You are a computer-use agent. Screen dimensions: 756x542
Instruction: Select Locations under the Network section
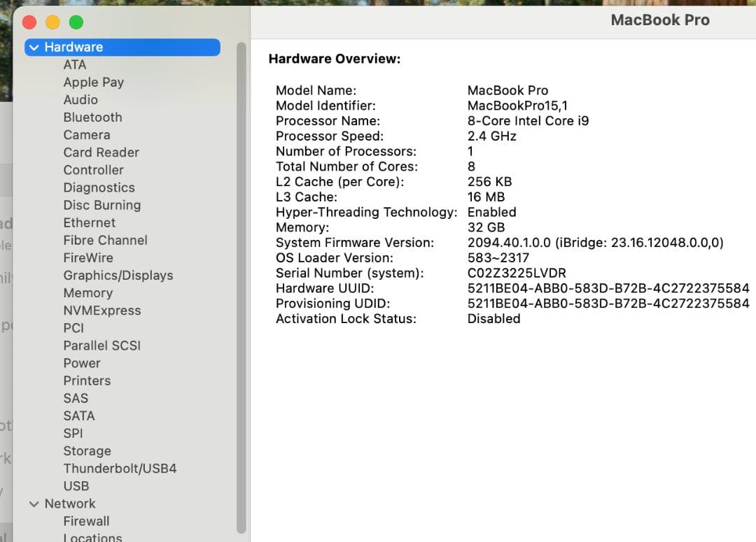pos(92,537)
